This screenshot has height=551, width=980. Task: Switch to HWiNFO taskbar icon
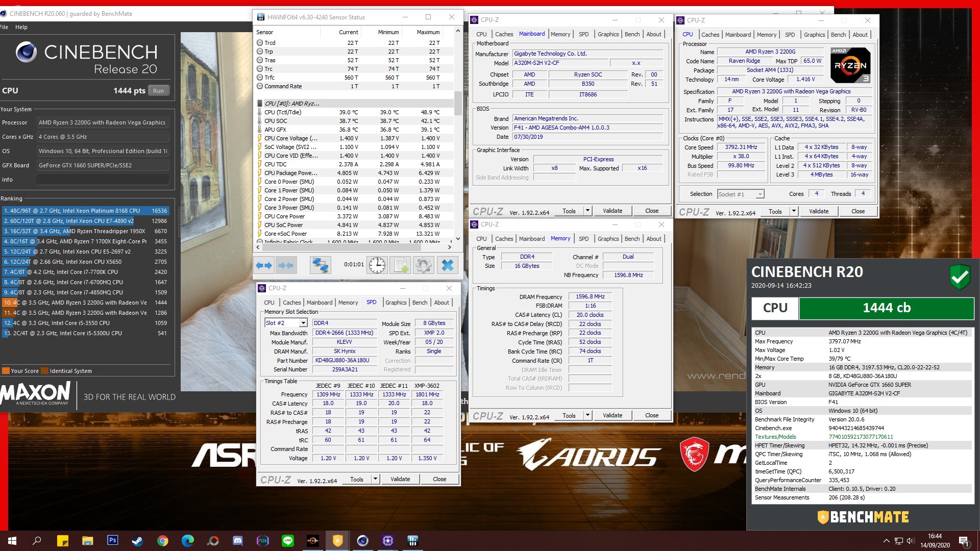[412, 541]
